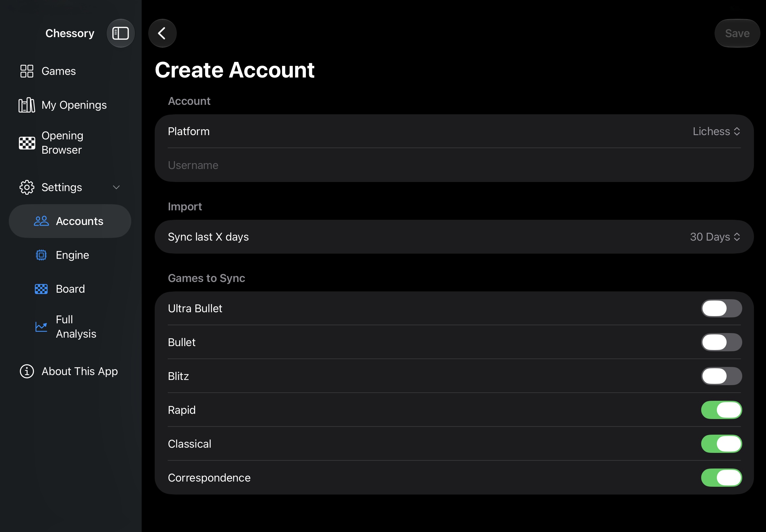Click the About This App info icon
The image size is (766, 532).
point(27,371)
